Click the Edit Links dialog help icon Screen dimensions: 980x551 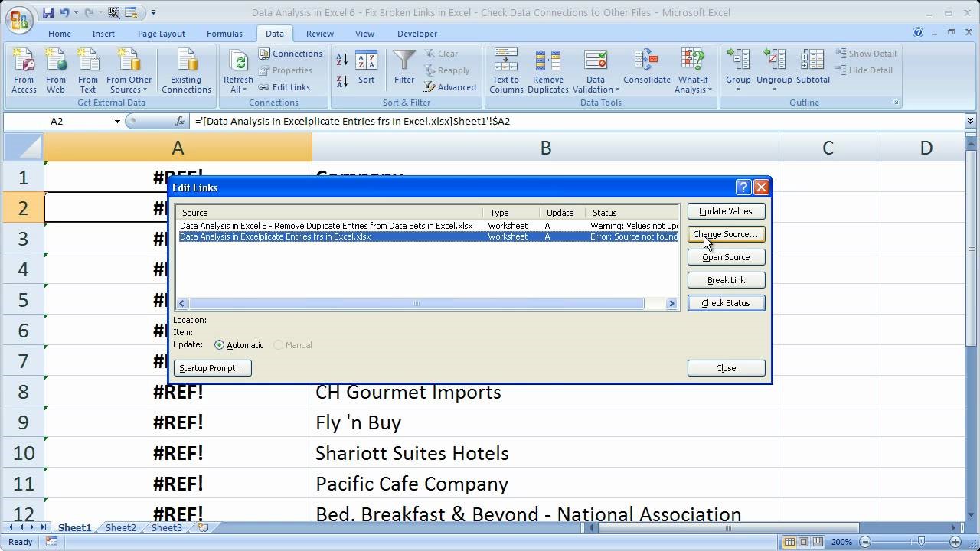tap(743, 187)
